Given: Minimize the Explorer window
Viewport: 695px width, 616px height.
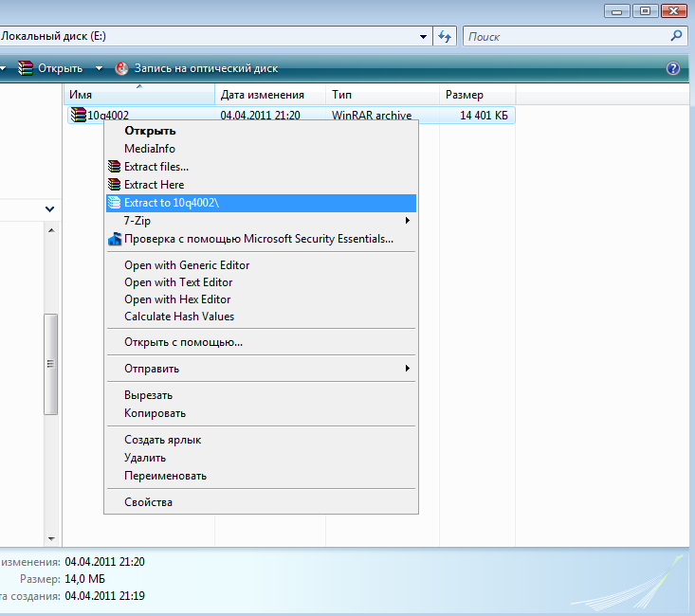Looking at the screenshot, I should (616, 10).
